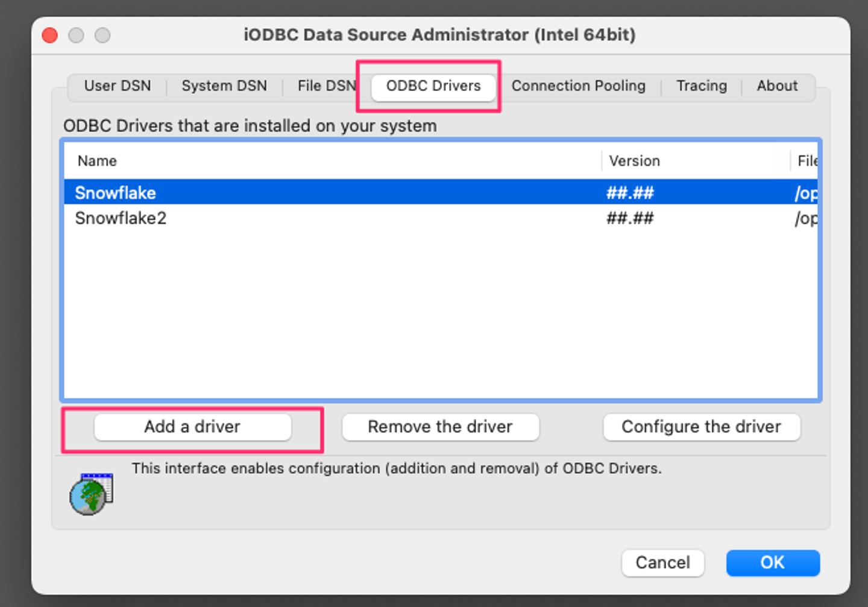868x607 pixels.
Task: Select the File DSN tab
Action: tap(326, 86)
